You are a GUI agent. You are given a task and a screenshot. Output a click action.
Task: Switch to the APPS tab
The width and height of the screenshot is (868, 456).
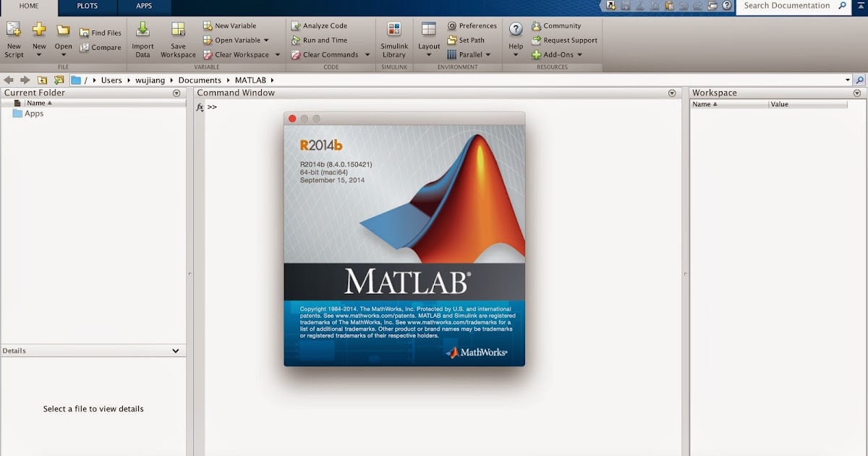(145, 6)
